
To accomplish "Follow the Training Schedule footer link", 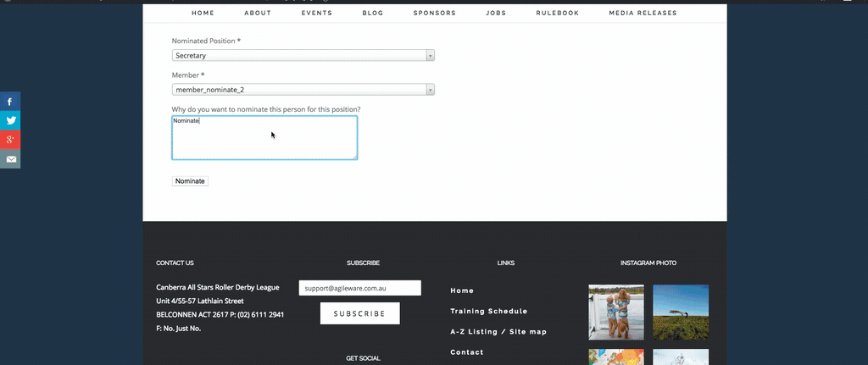I will (x=488, y=311).
